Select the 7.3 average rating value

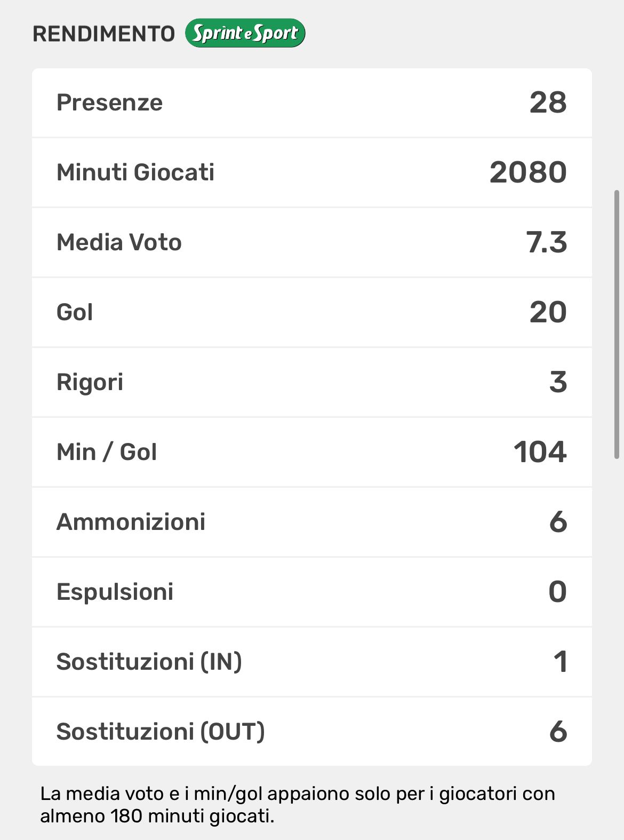pos(547,242)
